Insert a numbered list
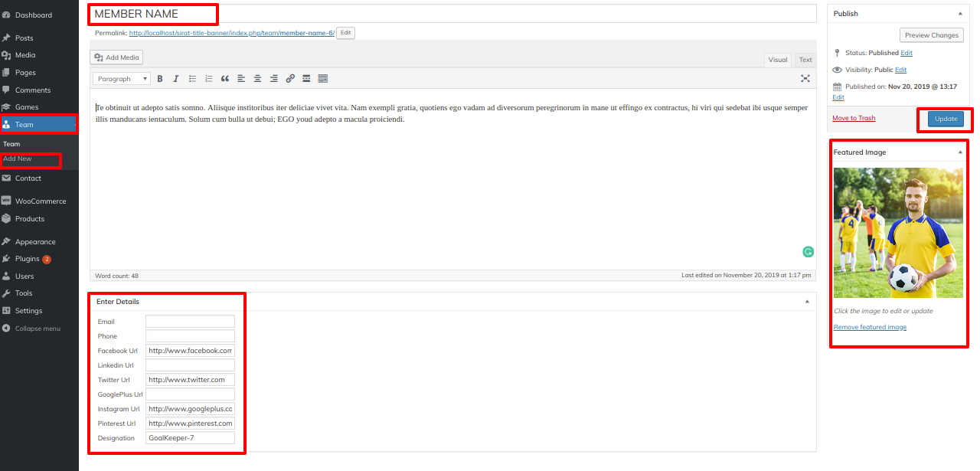Image resolution: width=980 pixels, height=471 pixels. click(x=208, y=79)
